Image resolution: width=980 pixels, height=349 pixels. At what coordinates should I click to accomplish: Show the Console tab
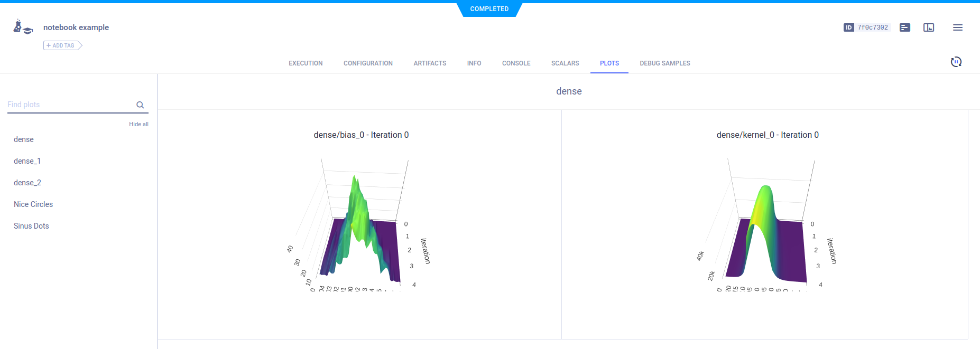coord(516,63)
